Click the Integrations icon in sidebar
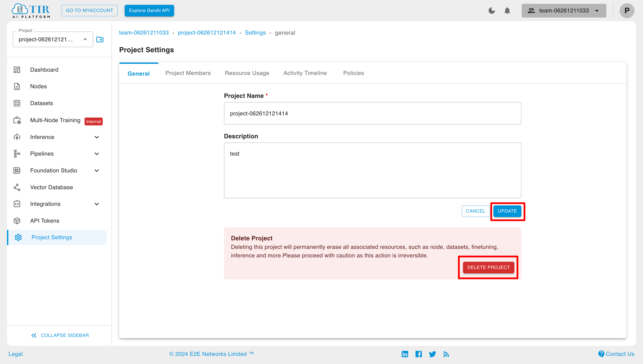Screen dimensions: 643x364 17,204
